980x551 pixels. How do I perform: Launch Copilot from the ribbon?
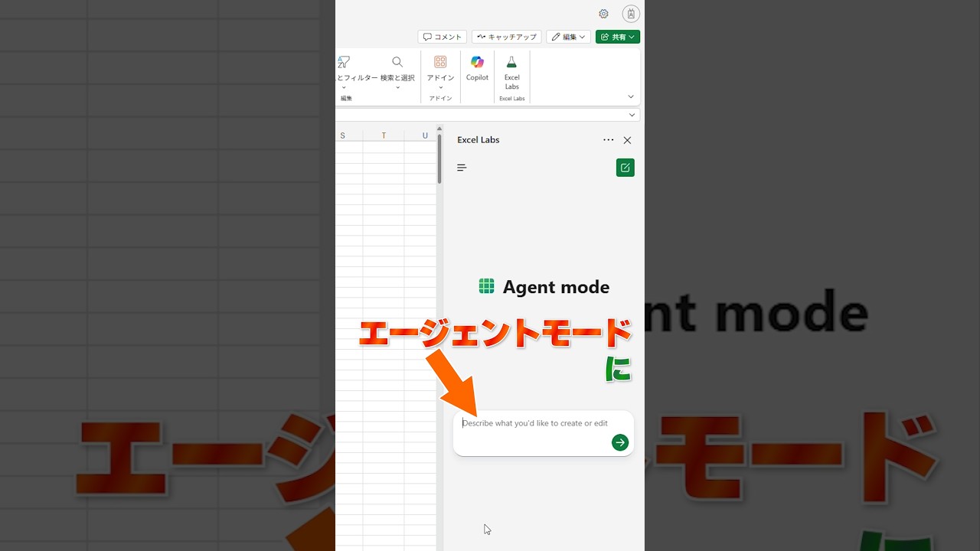click(477, 68)
